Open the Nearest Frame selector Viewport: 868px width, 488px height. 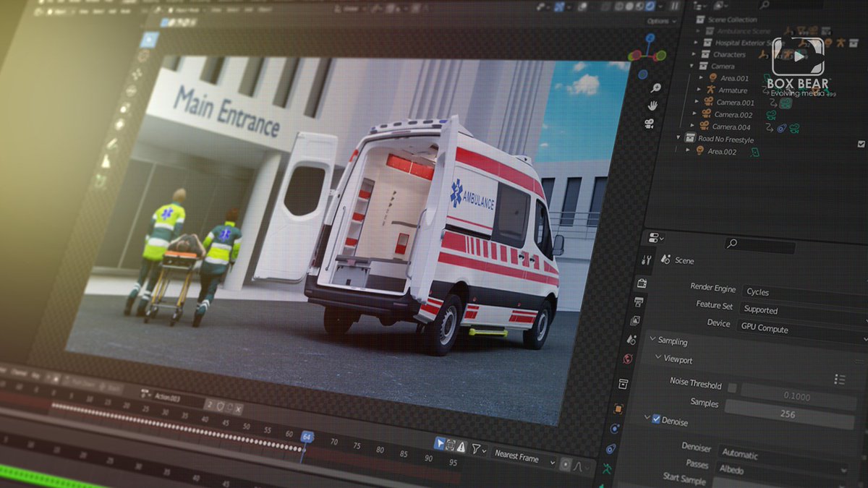tap(517, 456)
